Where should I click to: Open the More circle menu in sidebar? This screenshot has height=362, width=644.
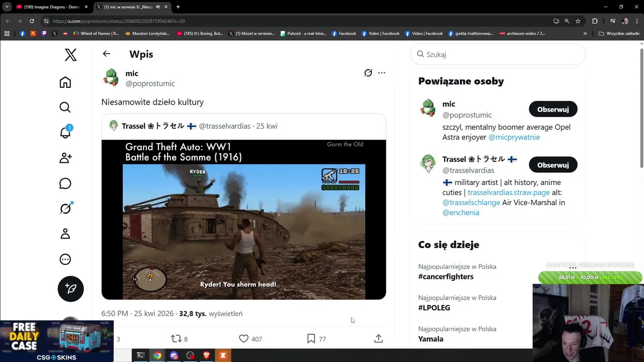click(x=65, y=259)
